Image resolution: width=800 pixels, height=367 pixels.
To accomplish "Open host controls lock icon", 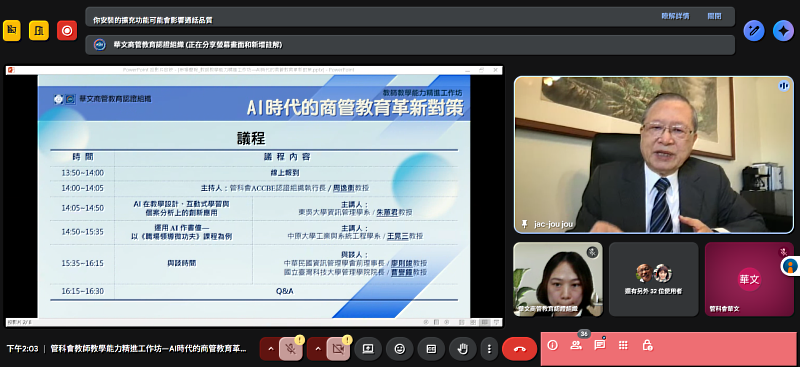I will click(647, 346).
